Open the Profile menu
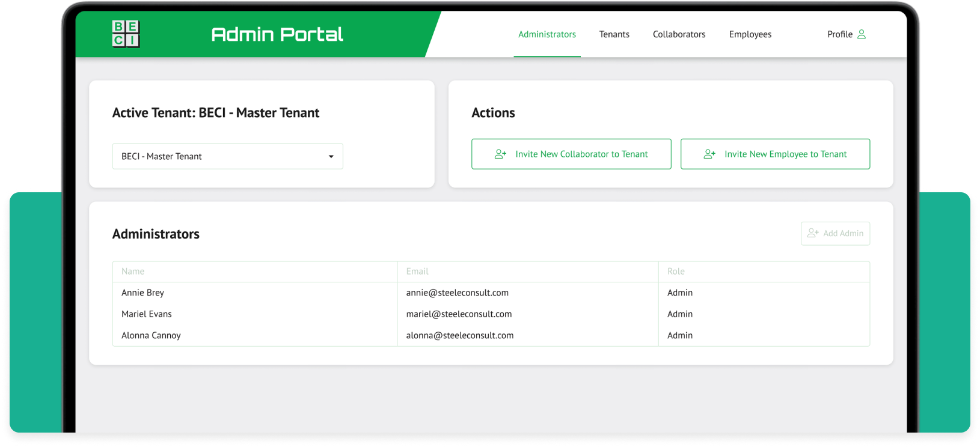The image size is (980, 447). (839, 34)
